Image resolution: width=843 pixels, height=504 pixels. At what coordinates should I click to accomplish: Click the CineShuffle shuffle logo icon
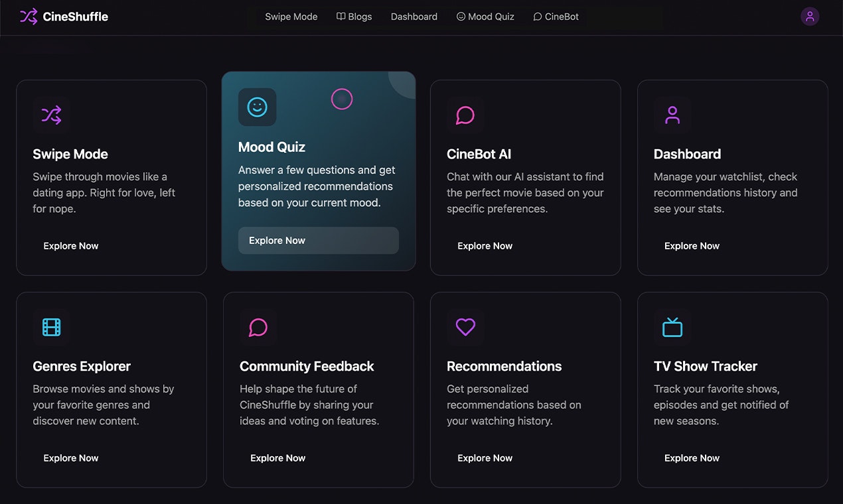tap(29, 17)
